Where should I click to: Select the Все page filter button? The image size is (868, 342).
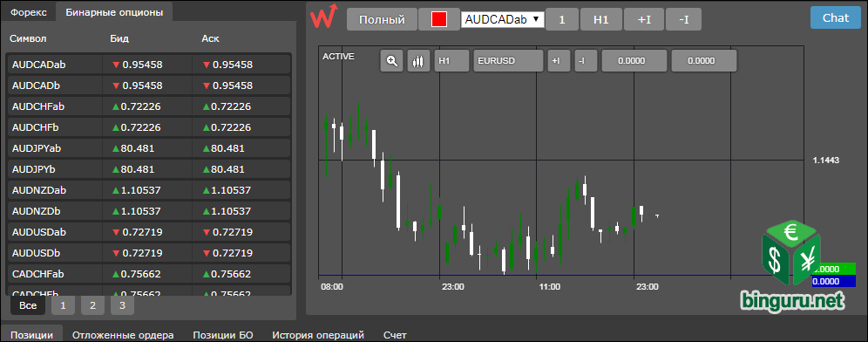(x=28, y=305)
